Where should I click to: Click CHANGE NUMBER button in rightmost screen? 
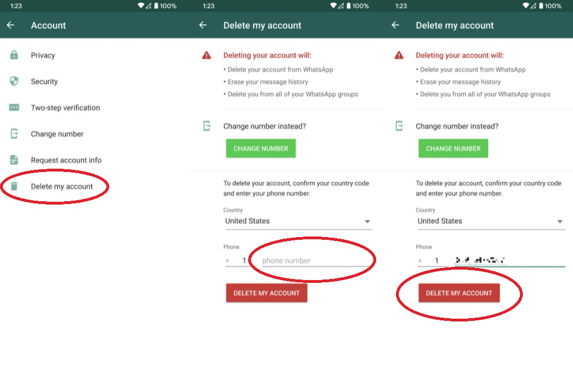453,148
